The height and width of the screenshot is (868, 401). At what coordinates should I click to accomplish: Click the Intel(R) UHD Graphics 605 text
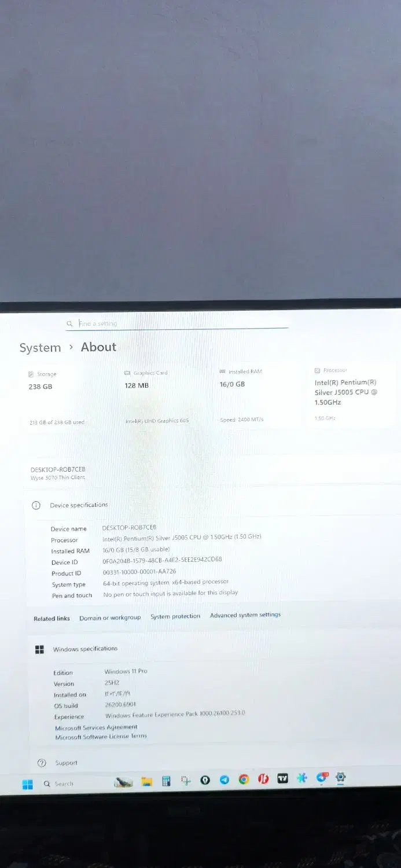point(157,421)
